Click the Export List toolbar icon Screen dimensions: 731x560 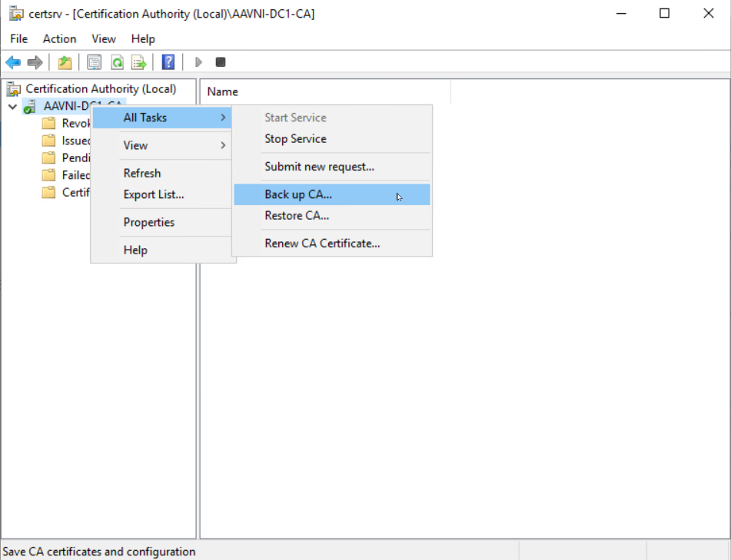click(x=138, y=62)
